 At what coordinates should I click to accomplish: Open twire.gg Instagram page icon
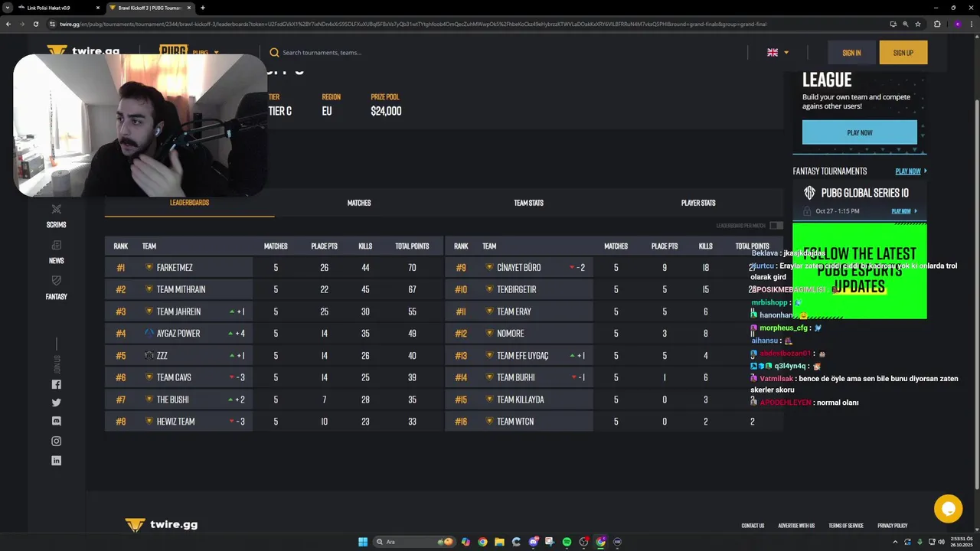56,441
